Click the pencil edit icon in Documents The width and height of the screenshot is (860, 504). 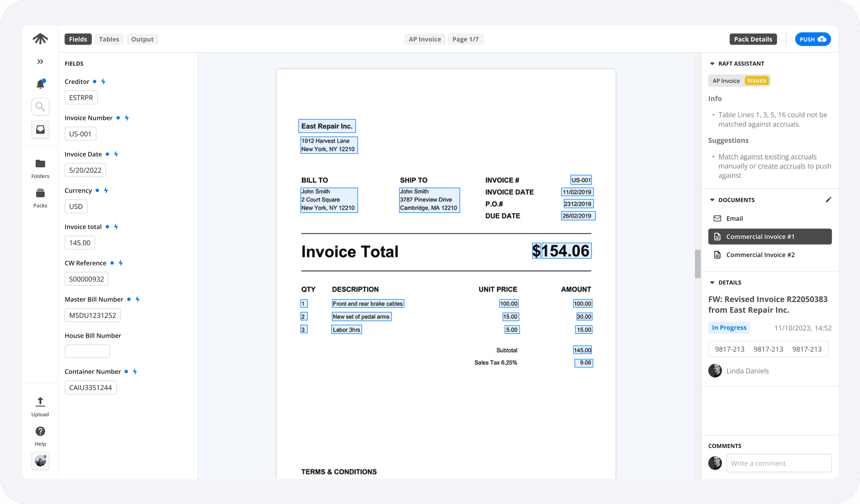[x=828, y=200]
